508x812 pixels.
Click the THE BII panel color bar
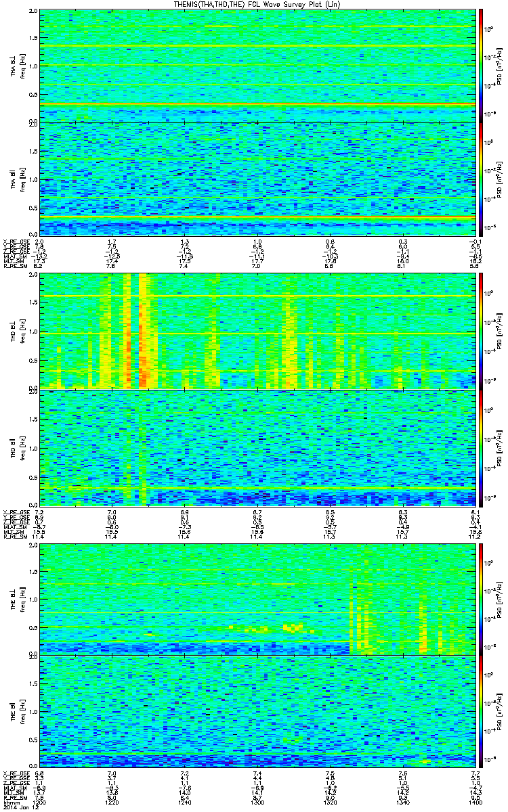click(x=480, y=712)
